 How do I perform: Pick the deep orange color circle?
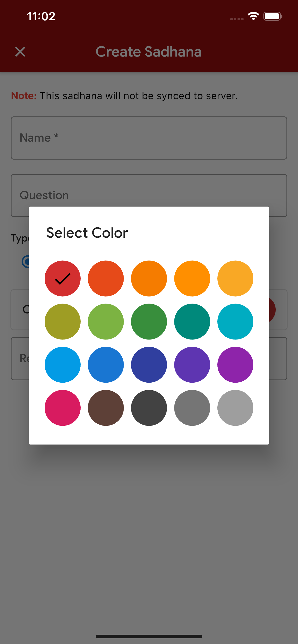pos(106,278)
